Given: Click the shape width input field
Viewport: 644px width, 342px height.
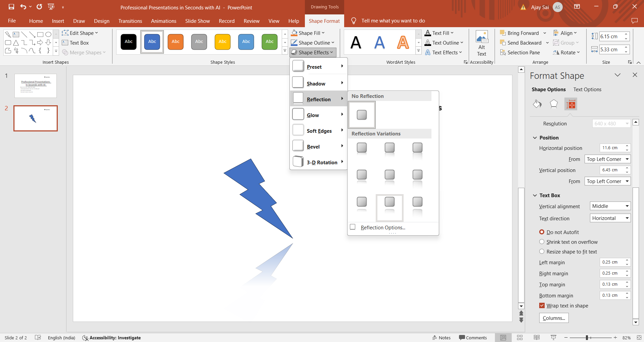Looking at the screenshot, I should pyautogui.click(x=611, y=49).
